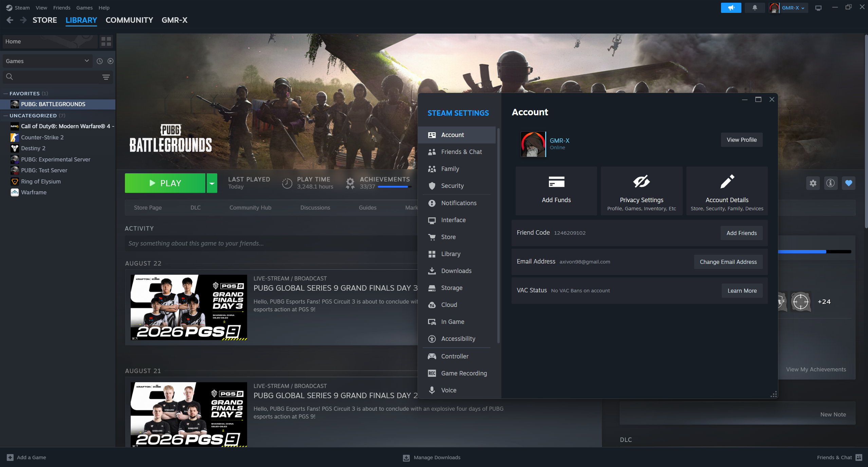
Task: Open Cloud settings
Action: pos(457,305)
